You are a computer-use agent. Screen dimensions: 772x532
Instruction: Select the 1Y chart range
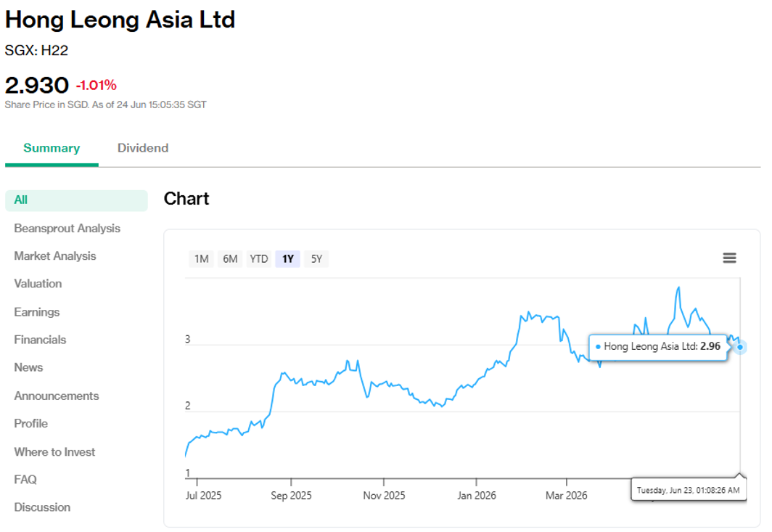point(287,259)
